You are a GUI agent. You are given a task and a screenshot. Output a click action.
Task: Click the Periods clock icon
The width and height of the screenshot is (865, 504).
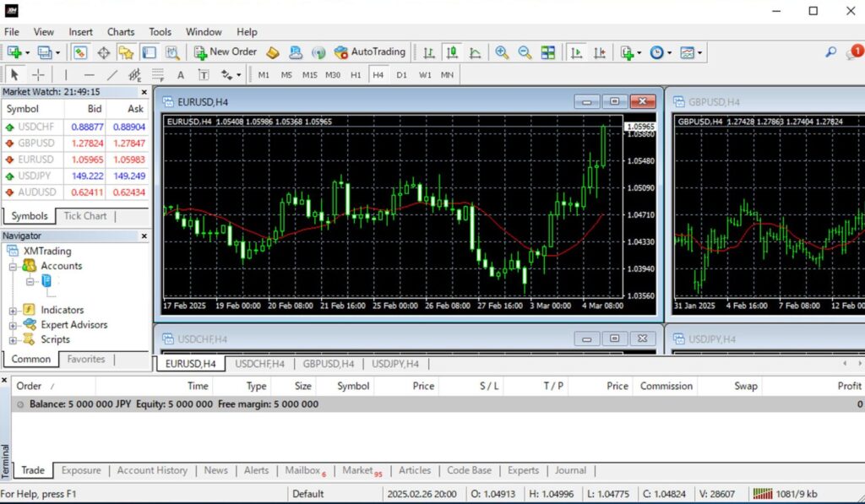point(656,52)
